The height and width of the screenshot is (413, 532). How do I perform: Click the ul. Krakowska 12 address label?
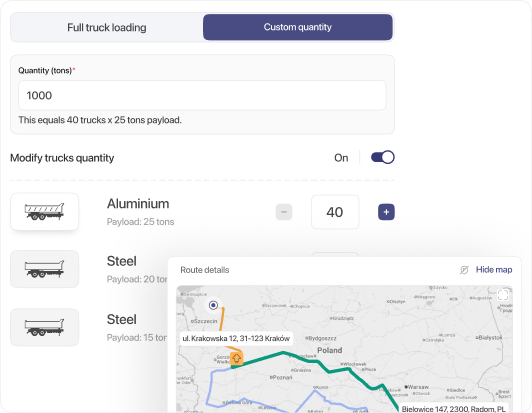[x=236, y=338]
